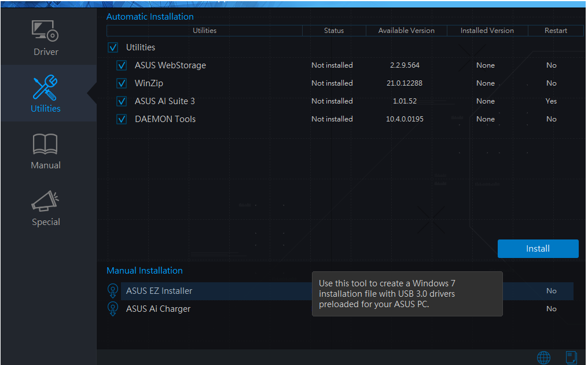This screenshot has height=365, width=588.
Task: Uncheck the DAEMON Tools checkbox
Action: click(122, 119)
